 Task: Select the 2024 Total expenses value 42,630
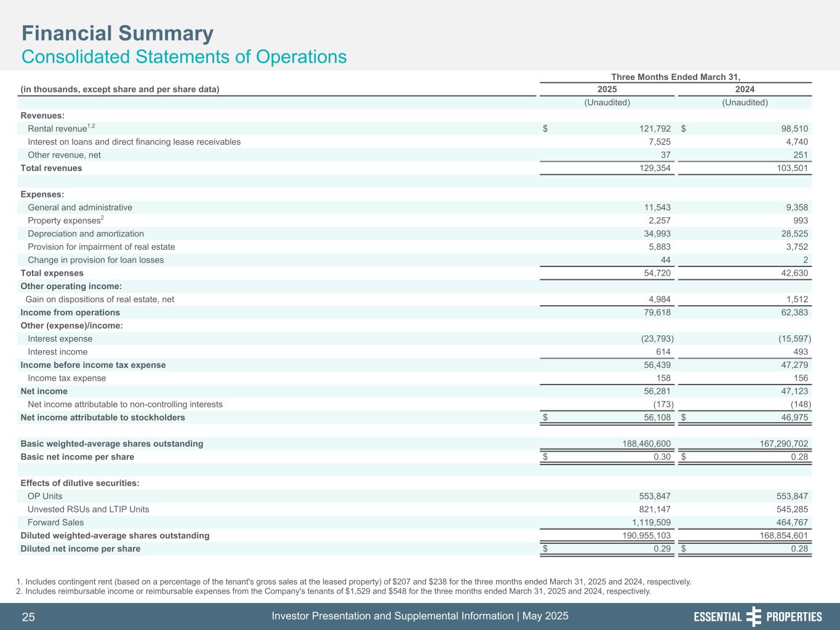coord(791,273)
